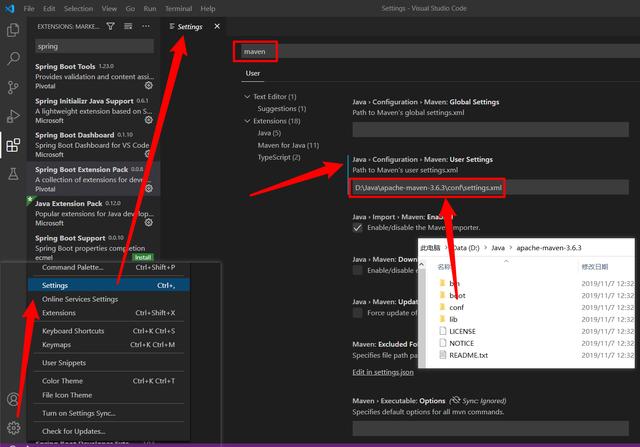Clear extensions search results icon

[128, 26]
